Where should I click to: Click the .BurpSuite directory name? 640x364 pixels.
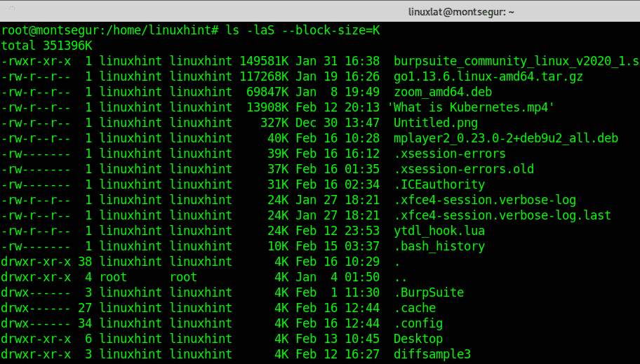[x=429, y=292]
